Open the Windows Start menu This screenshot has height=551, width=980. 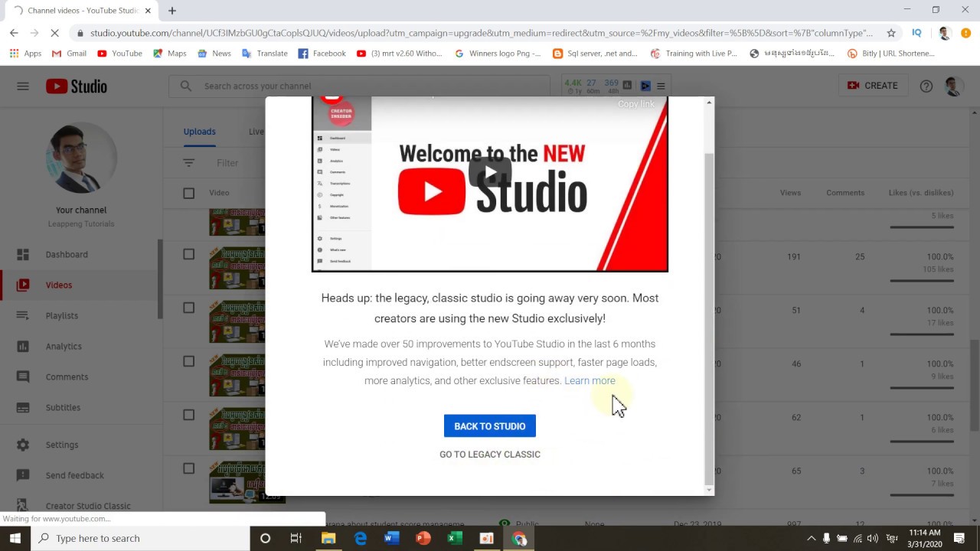click(x=15, y=538)
